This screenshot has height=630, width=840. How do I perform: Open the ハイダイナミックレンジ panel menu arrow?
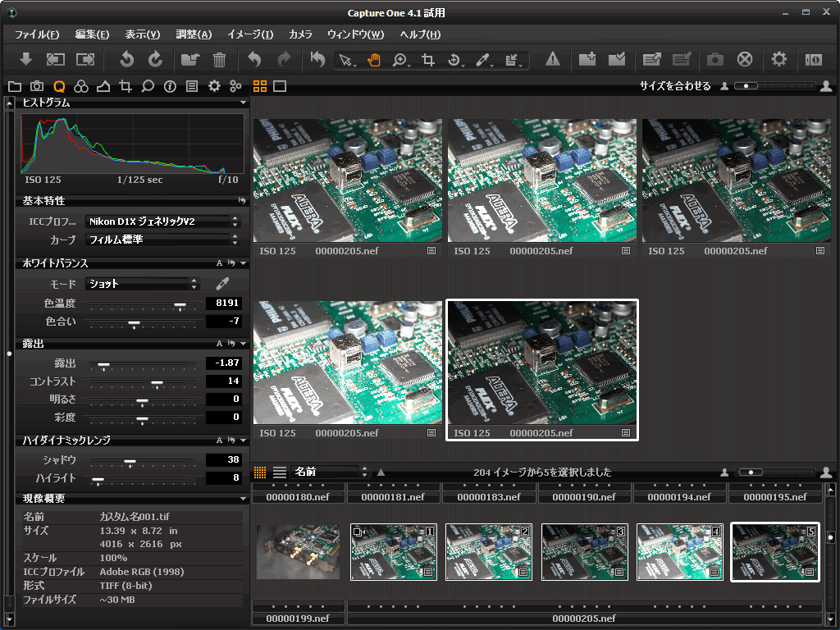click(243, 440)
